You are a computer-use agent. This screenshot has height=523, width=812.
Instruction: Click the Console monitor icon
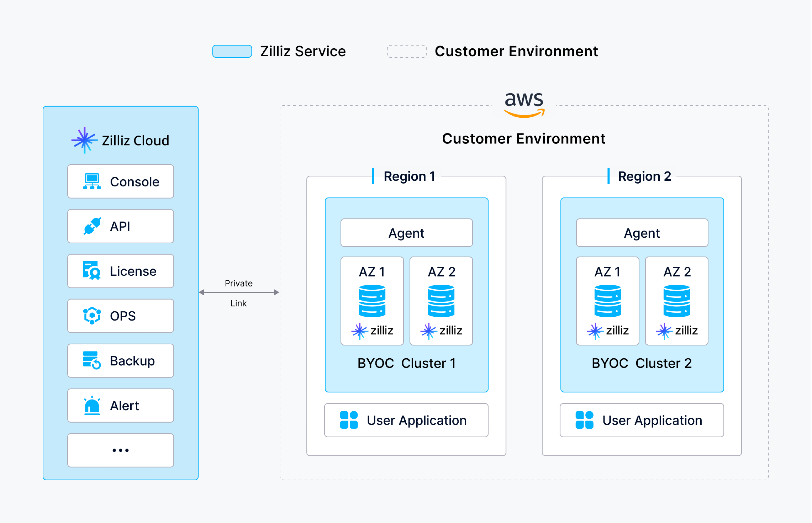click(92, 181)
